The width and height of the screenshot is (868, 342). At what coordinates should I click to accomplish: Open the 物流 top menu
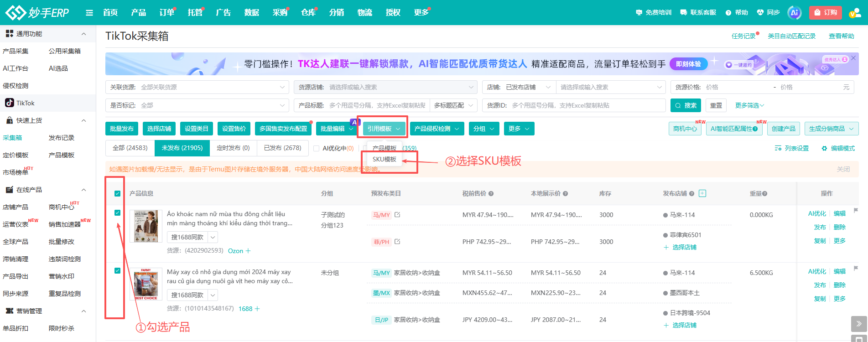pos(364,12)
